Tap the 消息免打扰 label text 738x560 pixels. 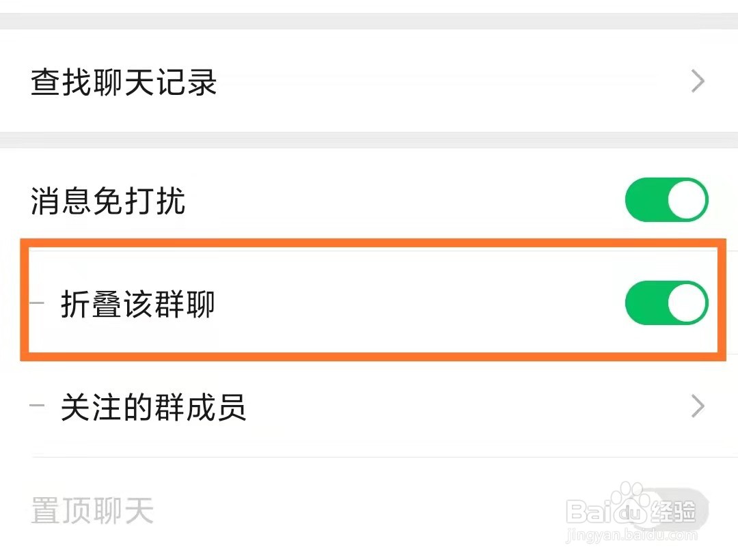(108, 201)
